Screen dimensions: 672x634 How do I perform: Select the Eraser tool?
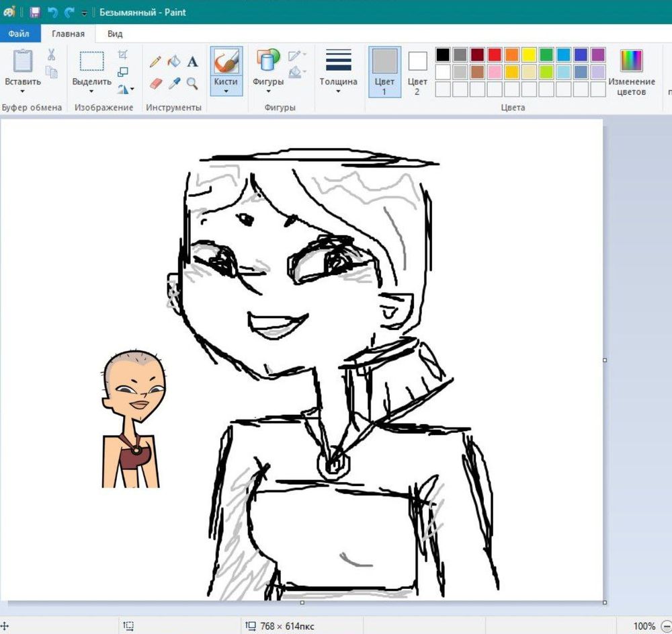click(156, 83)
